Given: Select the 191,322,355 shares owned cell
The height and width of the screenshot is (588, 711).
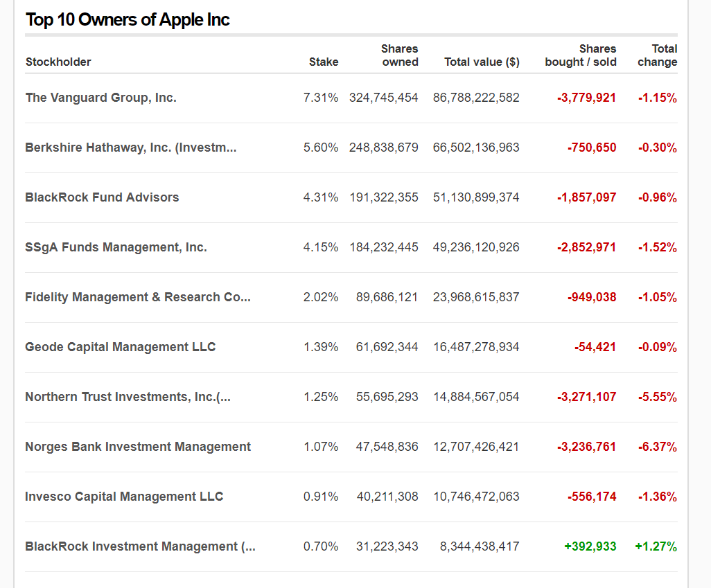Looking at the screenshot, I should [x=384, y=197].
